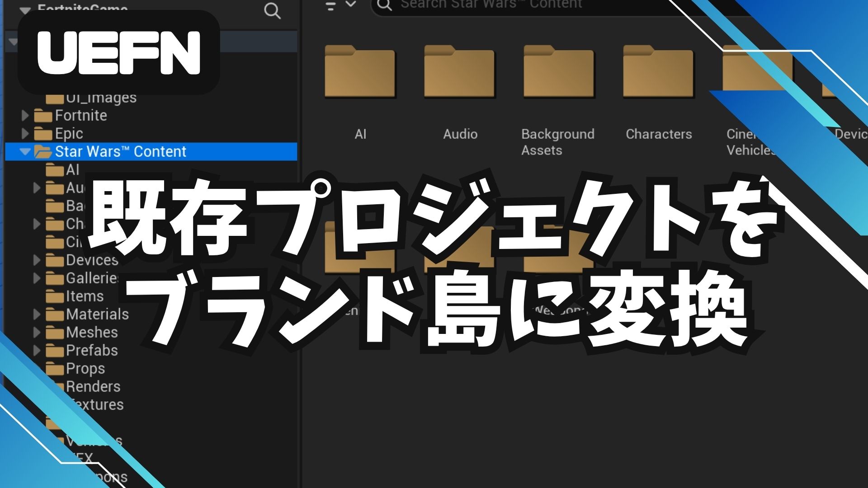Expand the Meshes folder arrow
Image resolution: width=868 pixels, height=488 pixels.
pyautogui.click(x=37, y=333)
